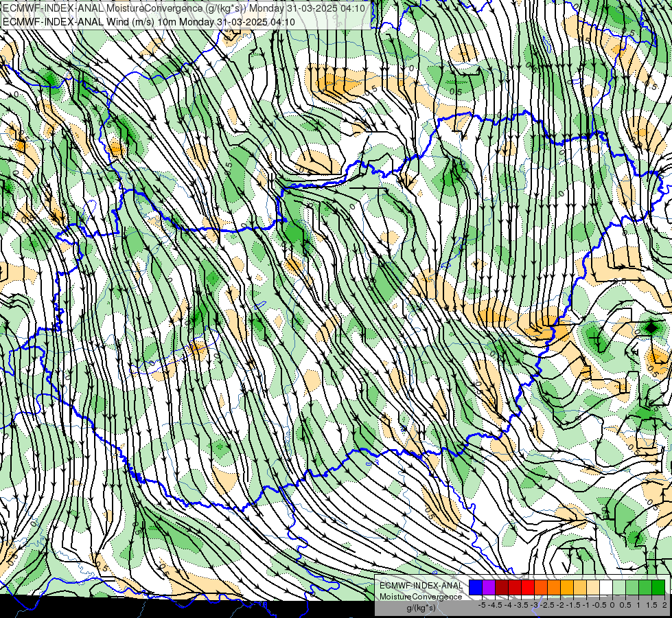Pick the bright red swatch between -3.5 and -3

coord(528,588)
